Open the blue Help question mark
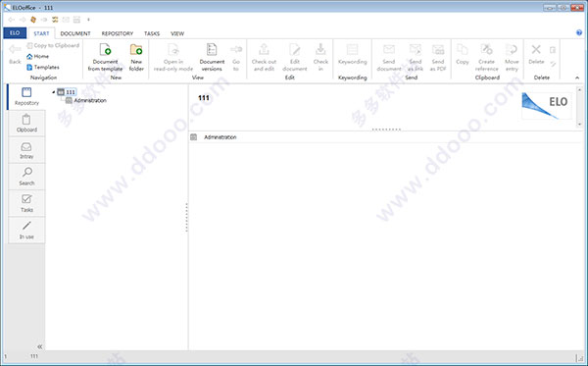Screen dimensions: 588x366 pos(579,32)
